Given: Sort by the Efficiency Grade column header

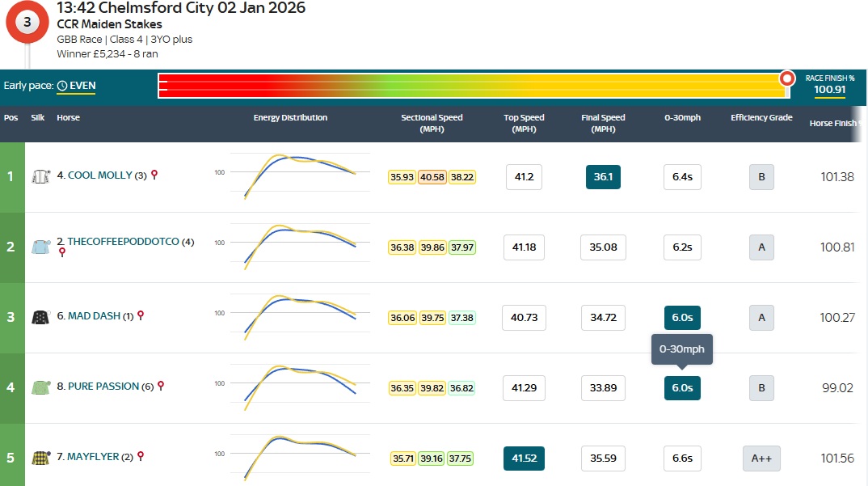Looking at the screenshot, I should pos(761,118).
